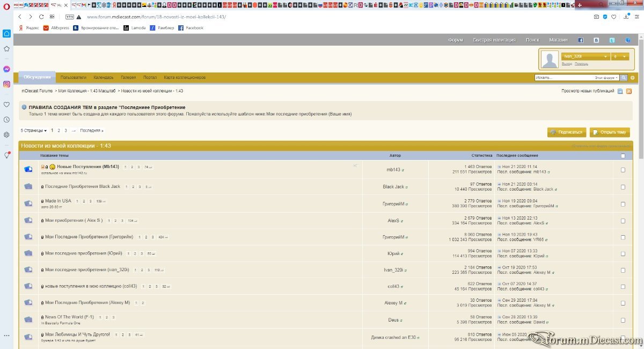
Task: Go forward with the browser forward arrow
Action: click(x=31, y=17)
